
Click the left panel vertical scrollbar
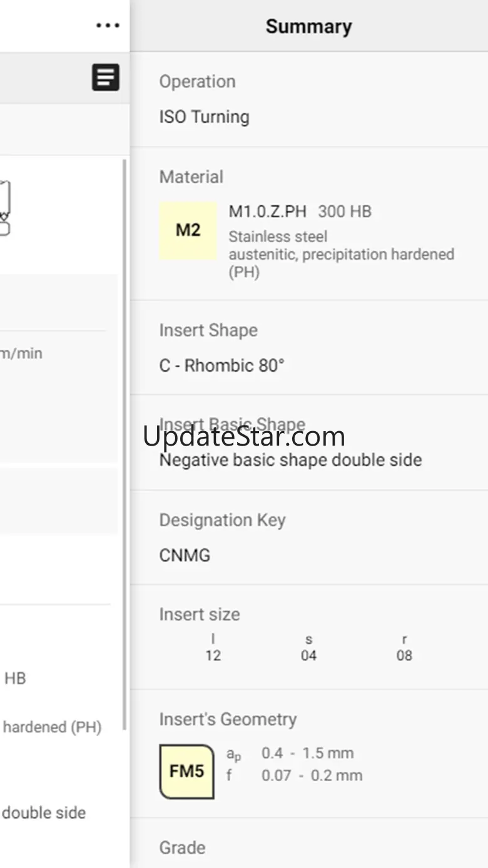coord(124,444)
